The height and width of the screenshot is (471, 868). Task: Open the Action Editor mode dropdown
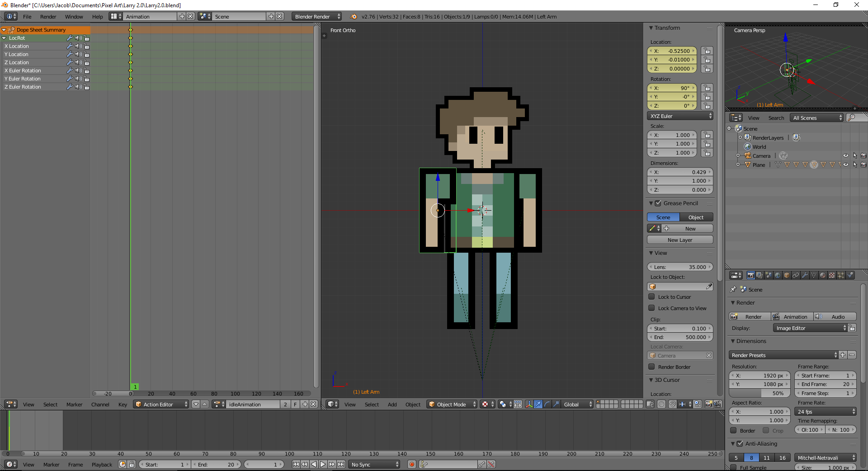tap(161, 404)
